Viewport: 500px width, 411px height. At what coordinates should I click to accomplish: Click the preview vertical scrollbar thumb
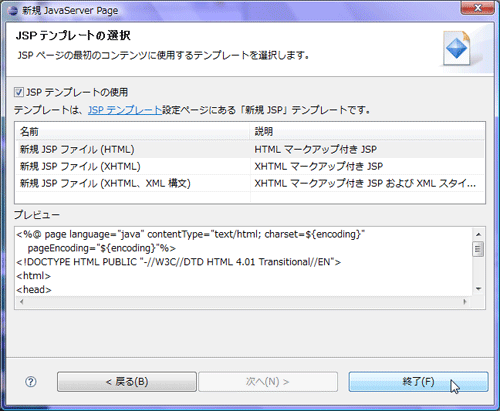pyautogui.click(x=478, y=249)
